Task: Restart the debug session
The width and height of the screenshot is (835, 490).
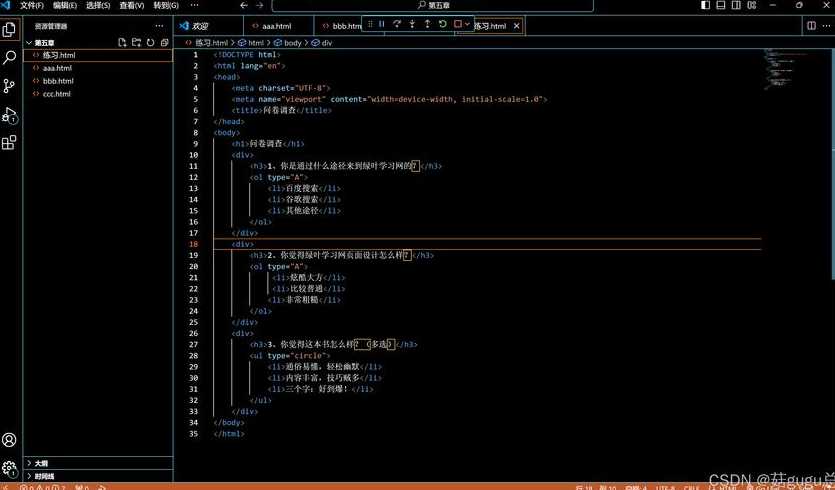Action: 443,24
